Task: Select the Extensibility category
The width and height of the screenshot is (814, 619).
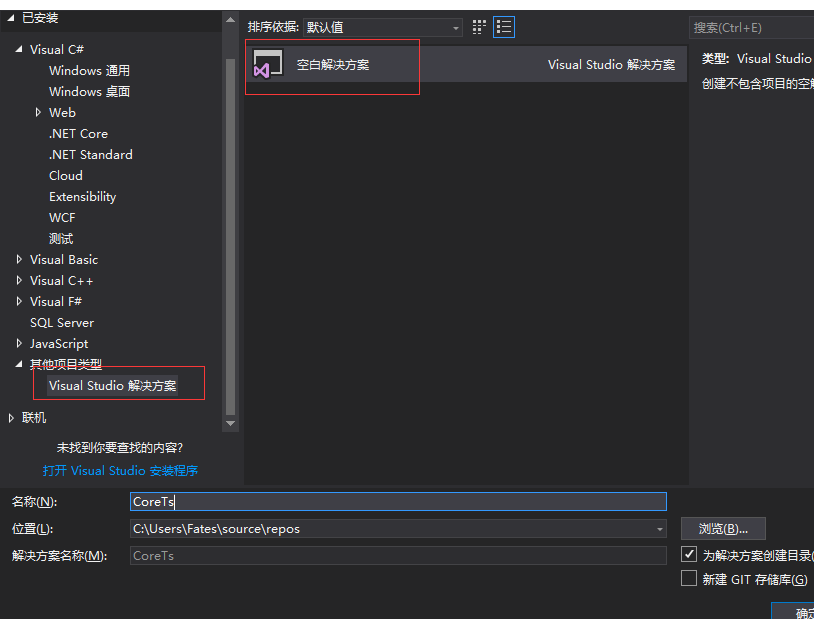Action: [x=83, y=197]
